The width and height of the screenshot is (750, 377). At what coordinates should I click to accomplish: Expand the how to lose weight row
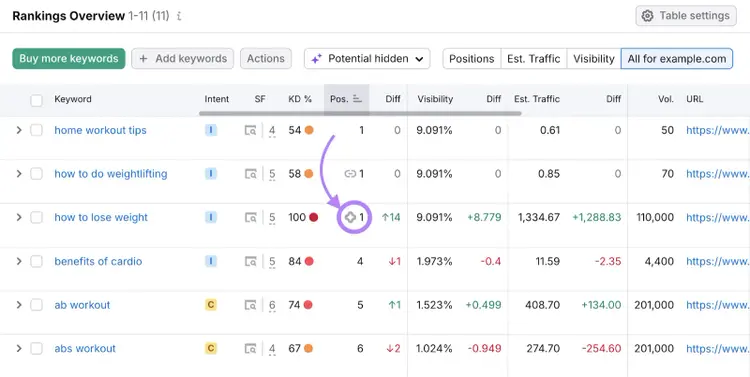(19, 217)
